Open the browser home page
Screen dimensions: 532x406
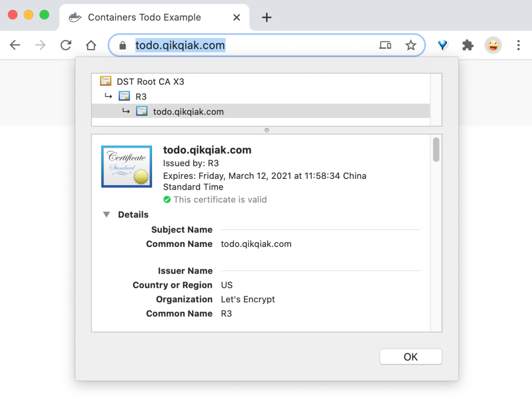coord(91,45)
